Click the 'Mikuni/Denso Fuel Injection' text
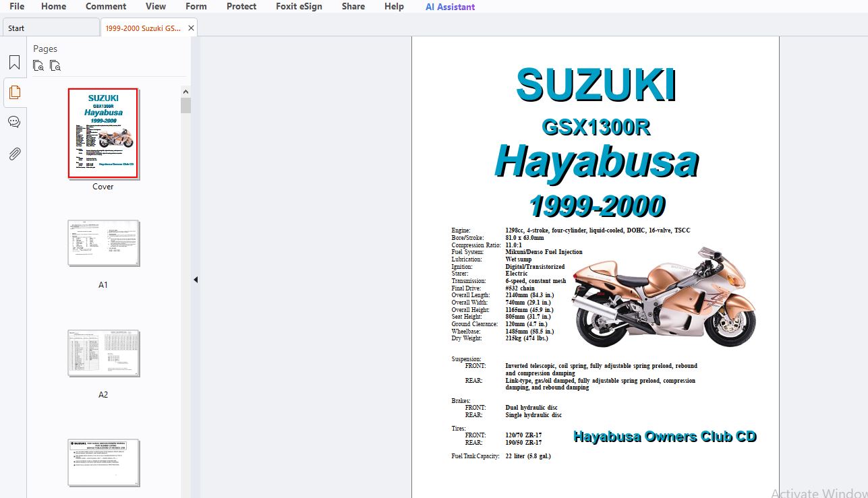The height and width of the screenshot is (498, 868). 544,252
